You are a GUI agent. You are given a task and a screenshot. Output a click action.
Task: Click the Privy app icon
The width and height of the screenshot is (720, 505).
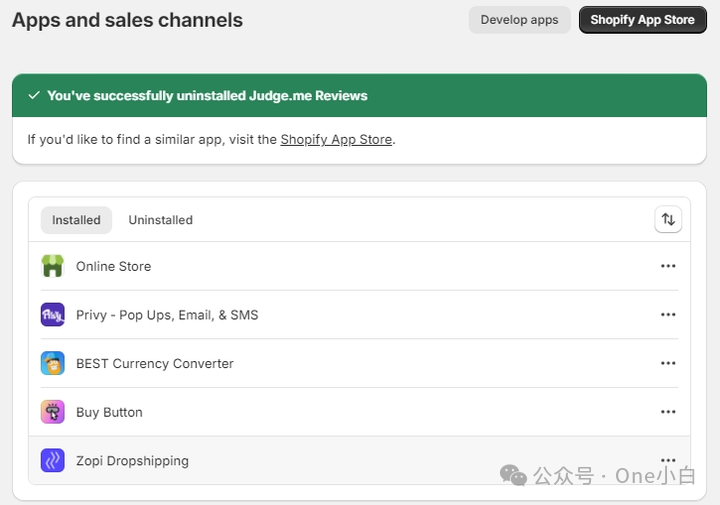[x=53, y=315]
